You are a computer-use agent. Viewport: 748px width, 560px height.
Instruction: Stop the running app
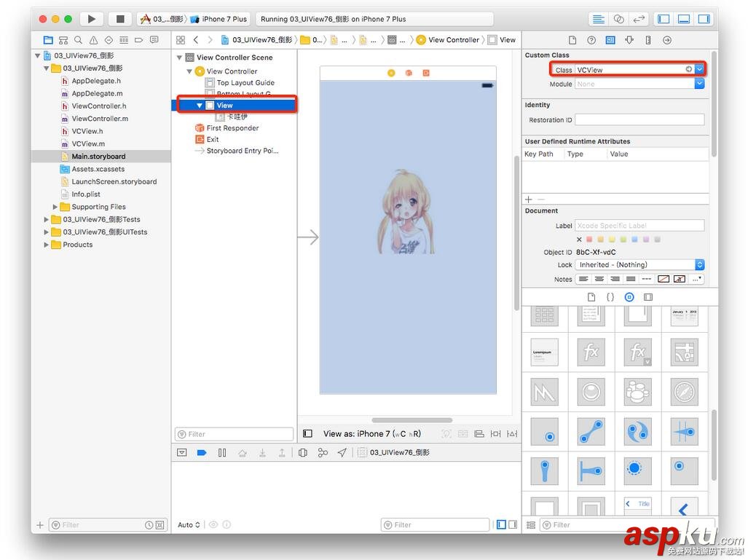pyautogui.click(x=120, y=19)
